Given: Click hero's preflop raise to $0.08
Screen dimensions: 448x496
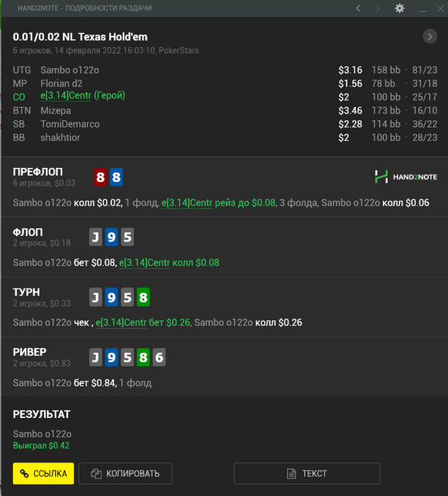Looking at the screenshot, I should click(x=218, y=203).
